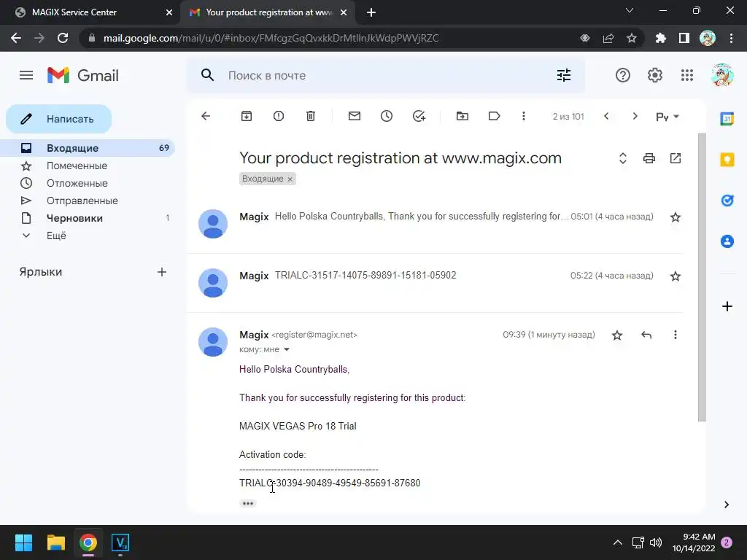Viewport: 747px width, 560px height.
Task: Star the 05:01 Magix message
Action: 675,217
